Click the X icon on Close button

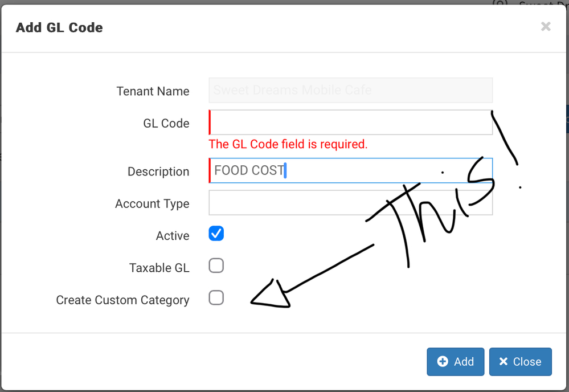click(x=503, y=361)
